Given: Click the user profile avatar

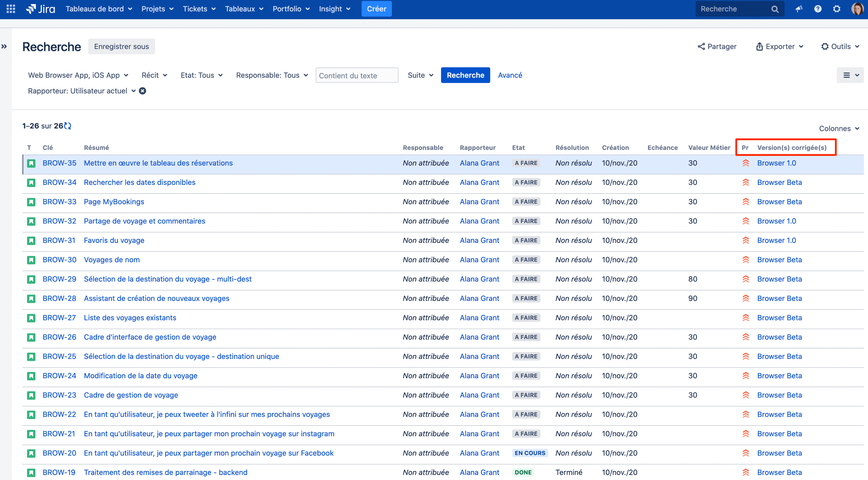Looking at the screenshot, I should (857, 9).
